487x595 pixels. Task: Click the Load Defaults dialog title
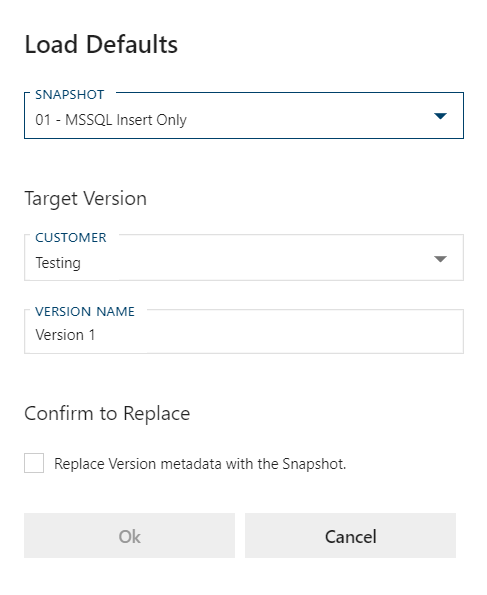pos(101,44)
